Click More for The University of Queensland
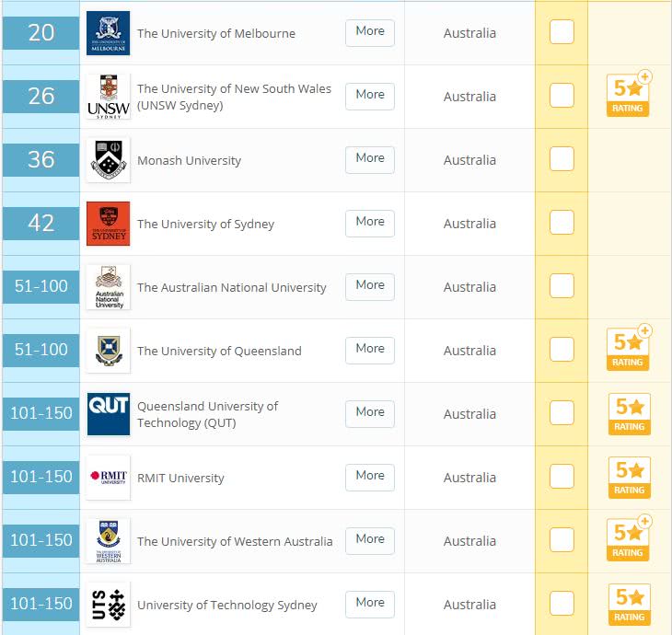The height and width of the screenshot is (635, 672). click(370, 350)
